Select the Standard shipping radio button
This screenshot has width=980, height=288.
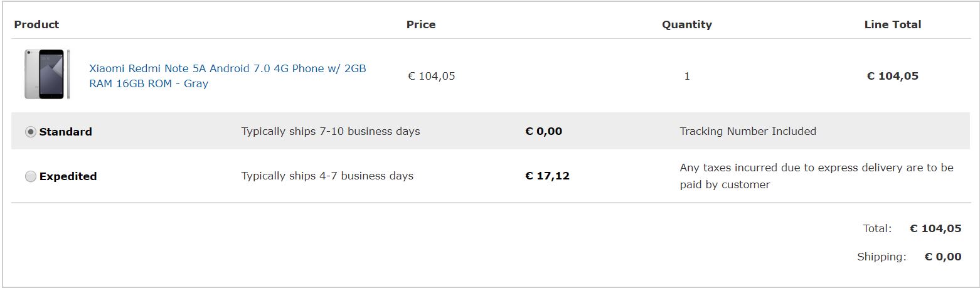(x=30, y=132)
